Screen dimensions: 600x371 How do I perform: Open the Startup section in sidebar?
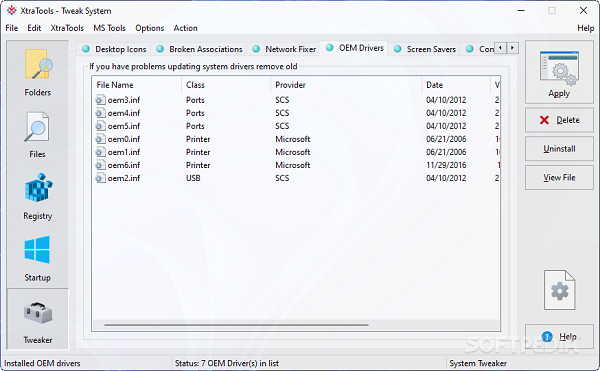[x=37, y=259]
